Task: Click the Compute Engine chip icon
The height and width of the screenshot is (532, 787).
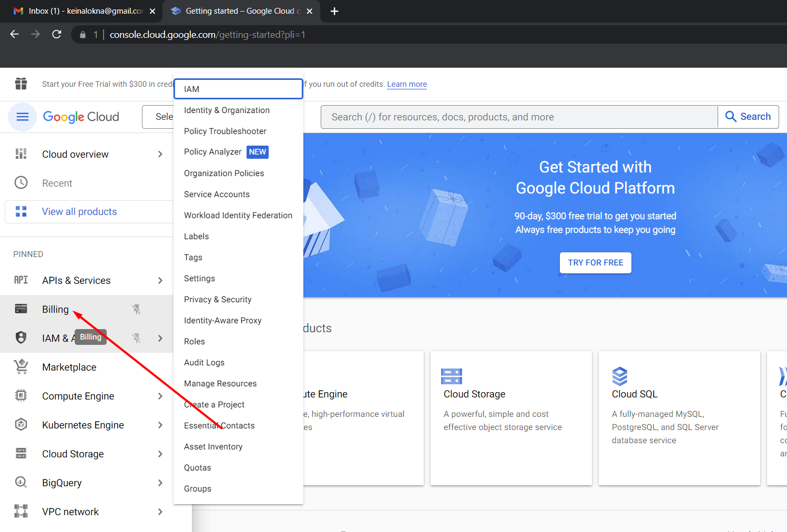Action: click(x=21, y=395)
